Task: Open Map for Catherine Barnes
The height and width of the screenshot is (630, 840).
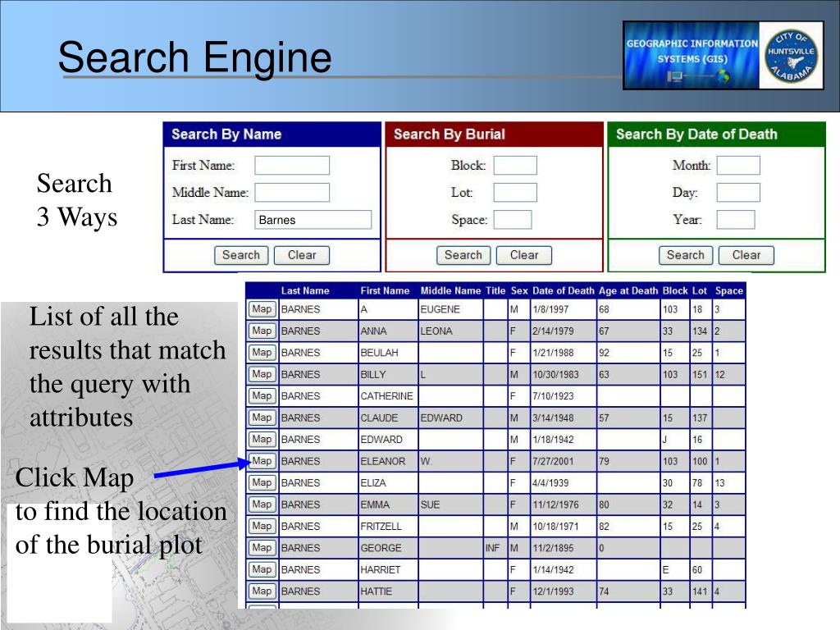Action: point(262,396)
